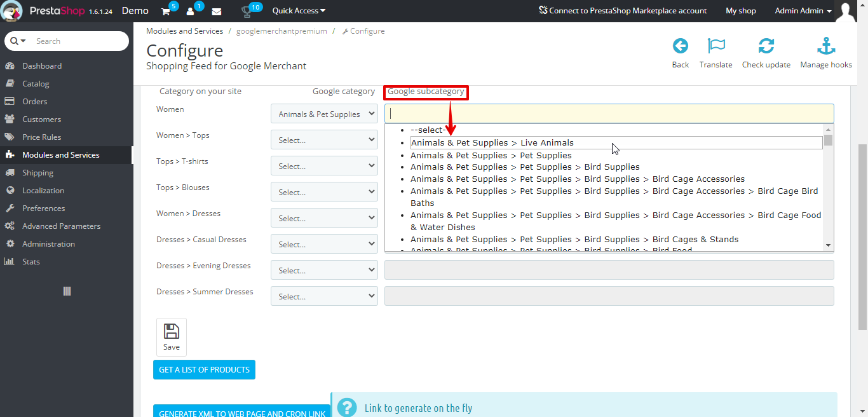
Task: Open the messages envelope icon
Action: (x=217, y=11)
